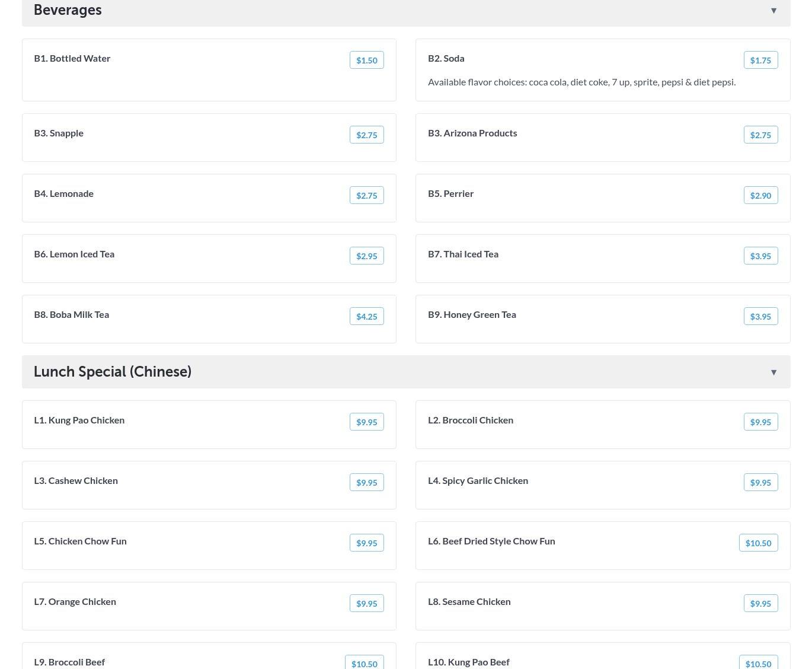Screen dimensions: 812x669
Task: Click the Lunch Special (Chinese) header title
Action: [113, 372]
